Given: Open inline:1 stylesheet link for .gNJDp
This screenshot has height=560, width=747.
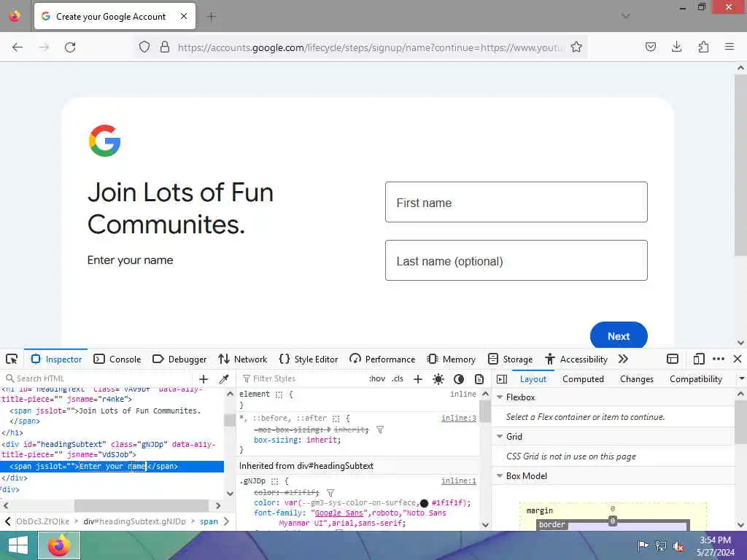Looking at the screenshot, I should click(x=458, y=481).
